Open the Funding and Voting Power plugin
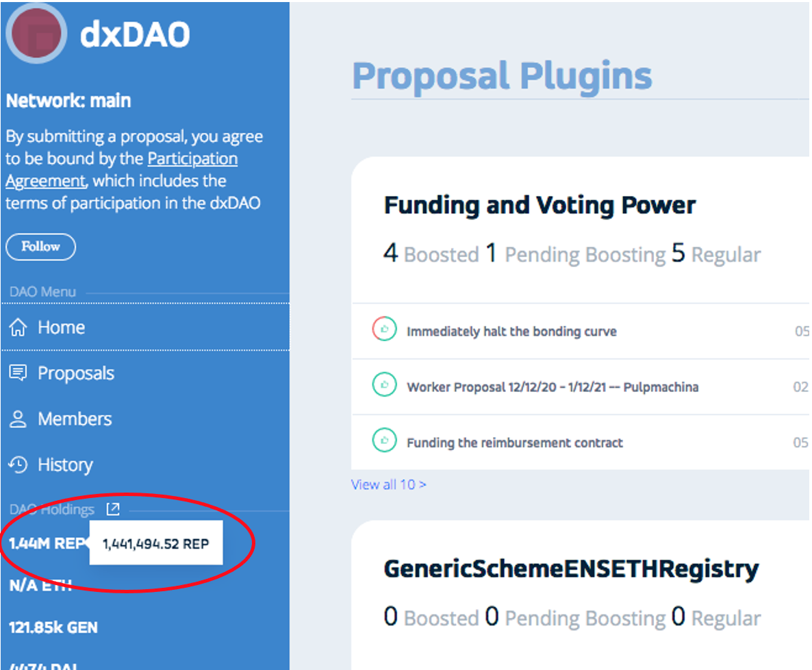The height and width of the screenshot is (670, 812). click(x=540, y=206)
